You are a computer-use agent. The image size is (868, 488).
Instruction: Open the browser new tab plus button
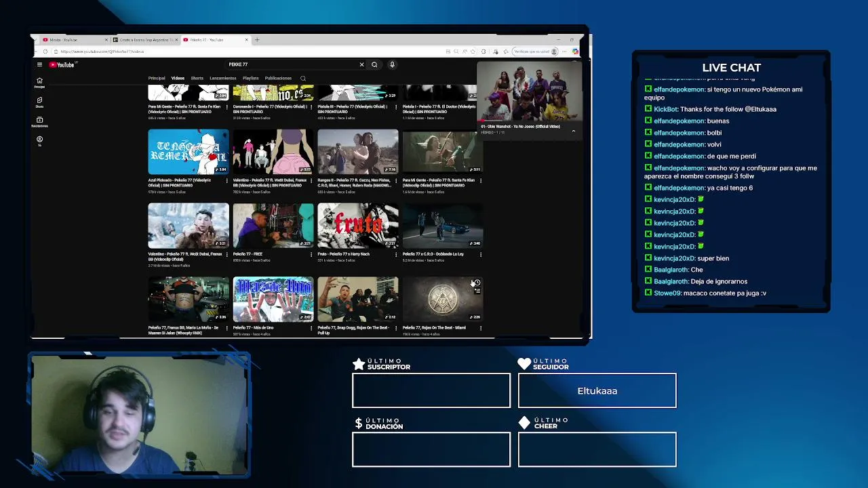click(257, 40)
